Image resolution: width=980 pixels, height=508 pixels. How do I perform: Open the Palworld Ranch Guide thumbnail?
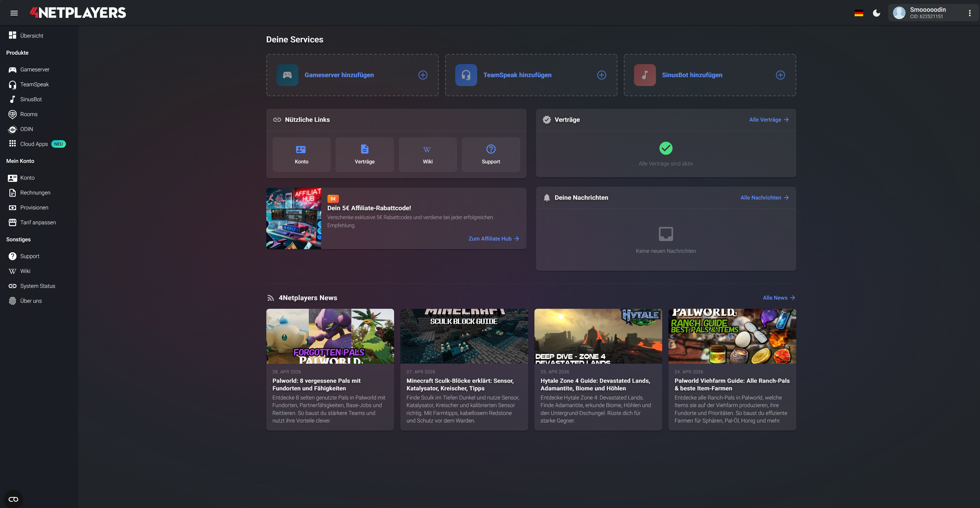click(x=732, y=336)
